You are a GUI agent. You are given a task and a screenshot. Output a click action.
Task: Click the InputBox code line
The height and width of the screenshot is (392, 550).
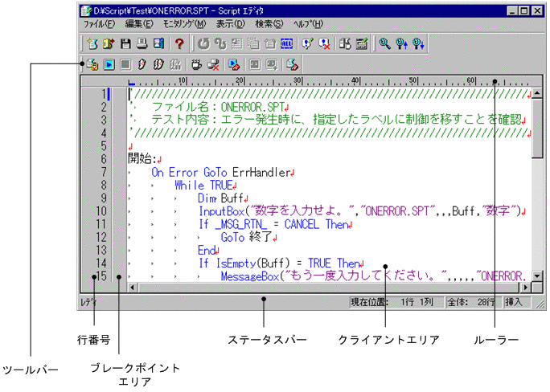click(x=362, y=211)
